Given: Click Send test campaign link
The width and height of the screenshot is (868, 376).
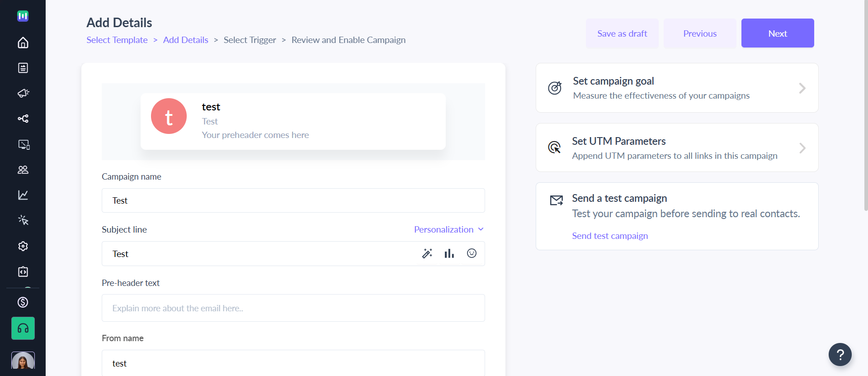Looking at the screenshot, I should pyautogui.click(x=610, y=236).
